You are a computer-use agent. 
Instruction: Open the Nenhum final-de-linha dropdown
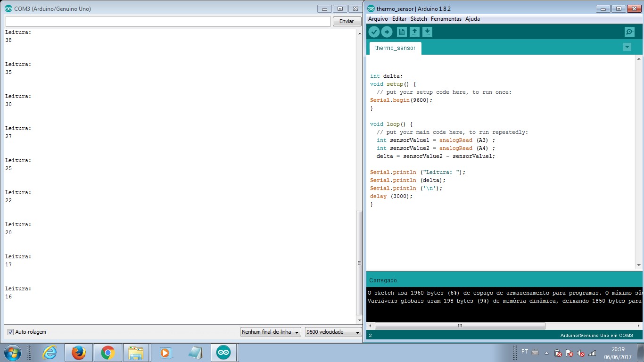coord(271,332)
